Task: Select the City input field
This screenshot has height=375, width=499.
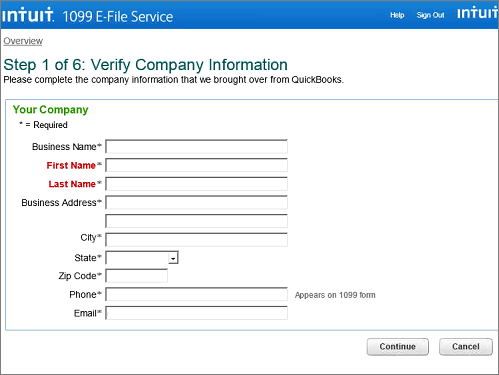Action: tap(196, 240)
